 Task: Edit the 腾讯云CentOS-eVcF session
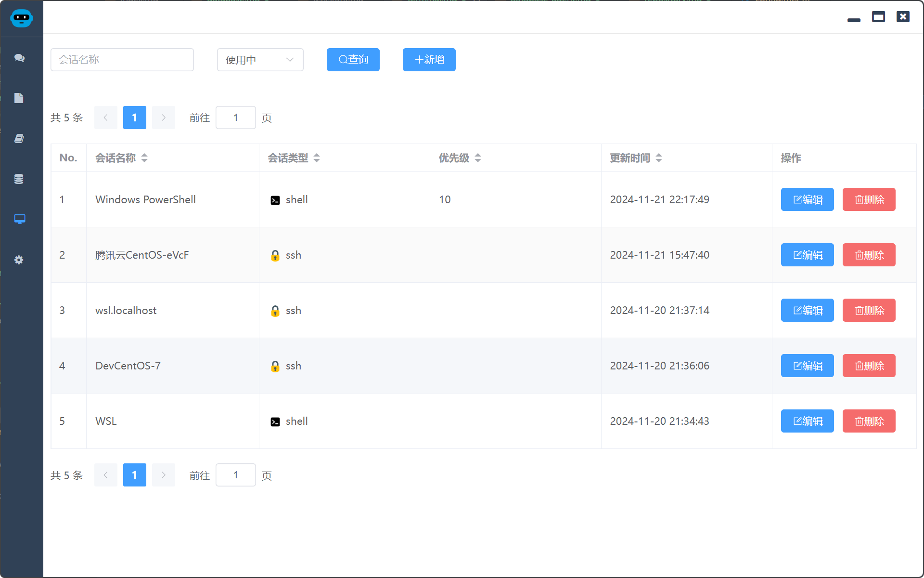pos(807,255)
